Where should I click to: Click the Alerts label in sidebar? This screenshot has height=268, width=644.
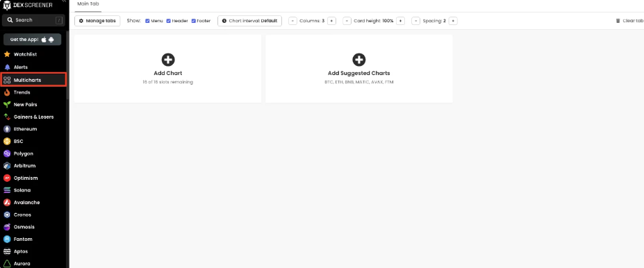pos(21,67)
